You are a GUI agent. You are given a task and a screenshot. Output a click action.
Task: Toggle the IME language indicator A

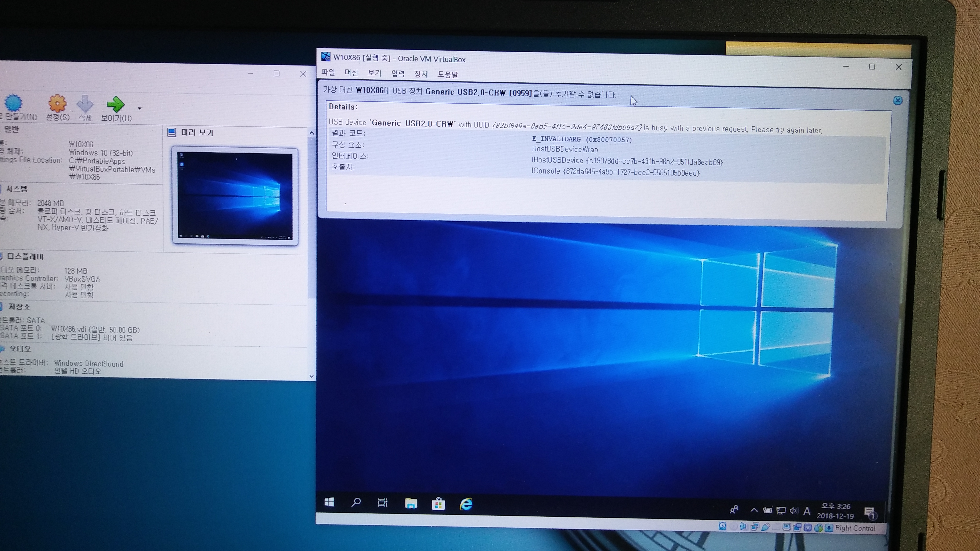(807, 511)
